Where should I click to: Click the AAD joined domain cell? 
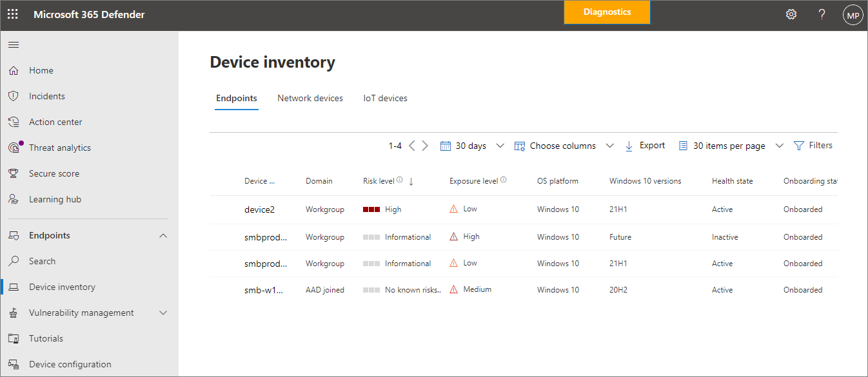click(x=325, y=290)
